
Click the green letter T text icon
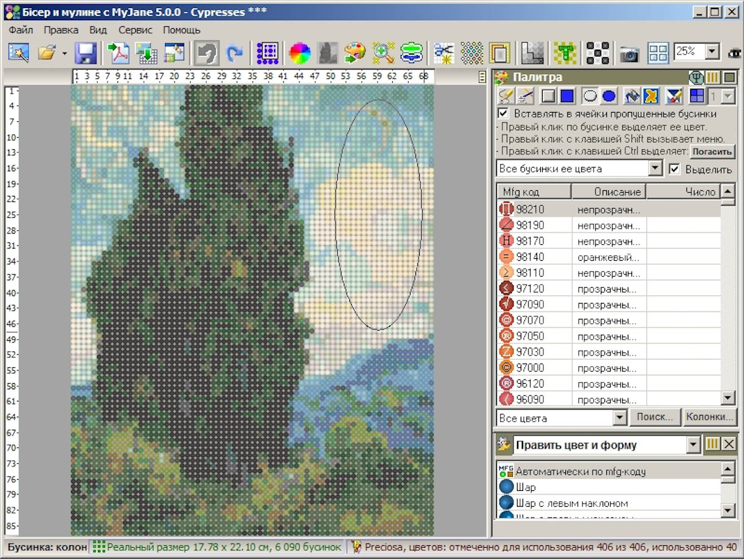(565, 53)
